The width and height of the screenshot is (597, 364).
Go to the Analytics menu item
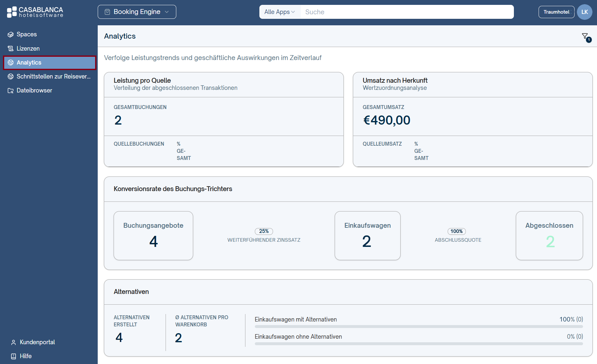point(50,63)
